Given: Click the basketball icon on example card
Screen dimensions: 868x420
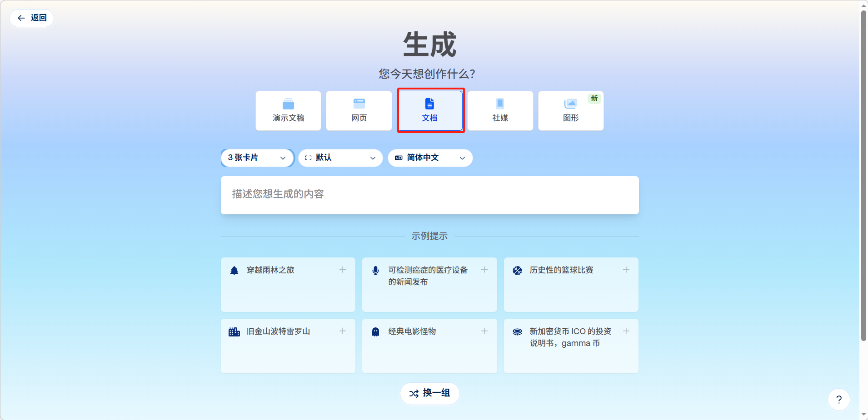Looking at the screenshot, I should pos(517,271).
